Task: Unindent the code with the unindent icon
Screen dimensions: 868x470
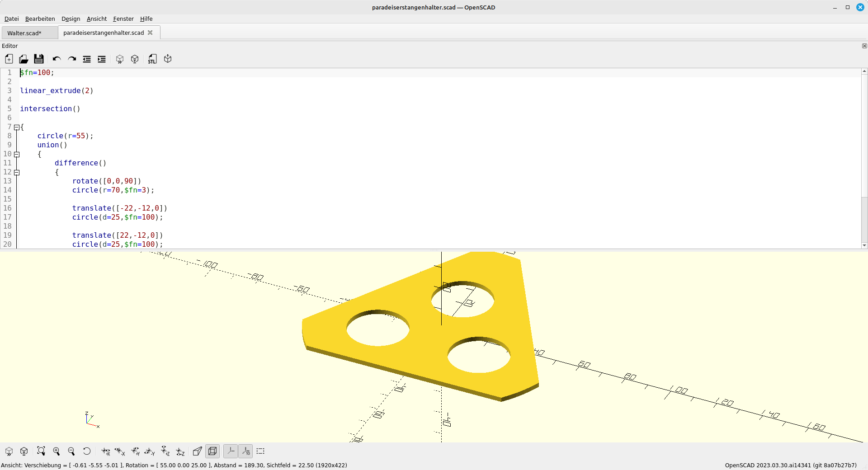Action: tap(87, 59)
